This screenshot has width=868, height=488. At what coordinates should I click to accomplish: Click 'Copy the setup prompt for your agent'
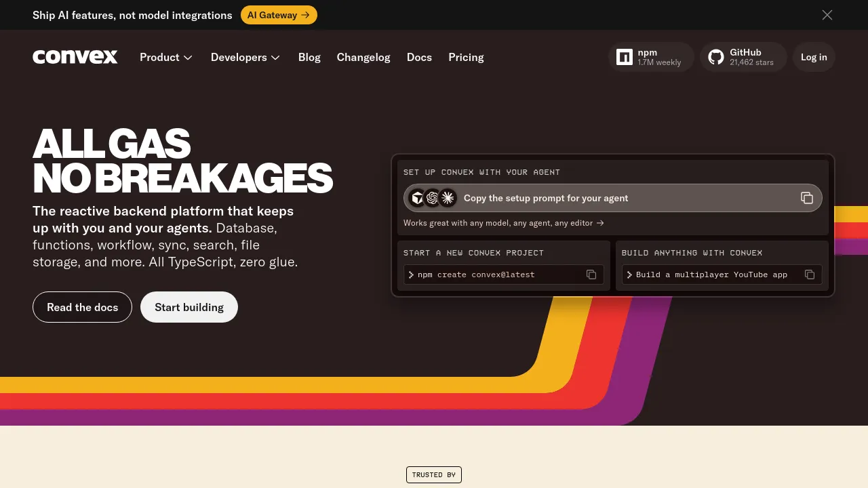pos(546,198)
